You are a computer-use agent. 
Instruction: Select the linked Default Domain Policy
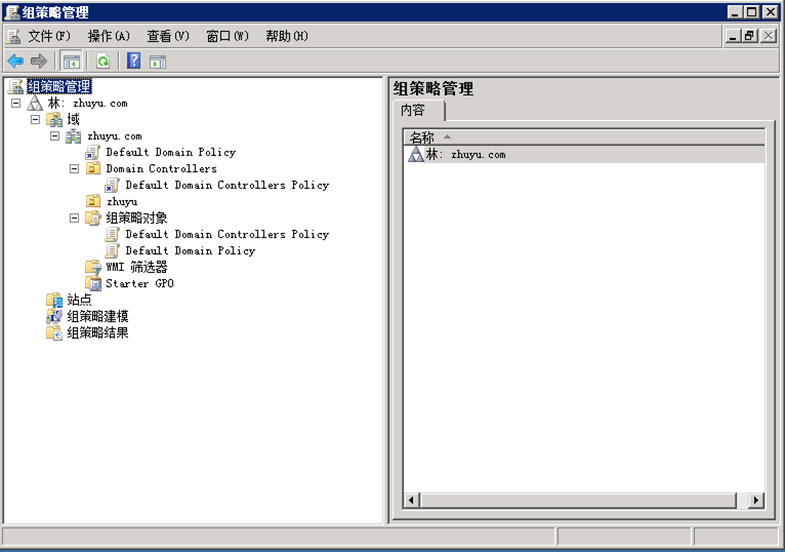tap(171, 152)
